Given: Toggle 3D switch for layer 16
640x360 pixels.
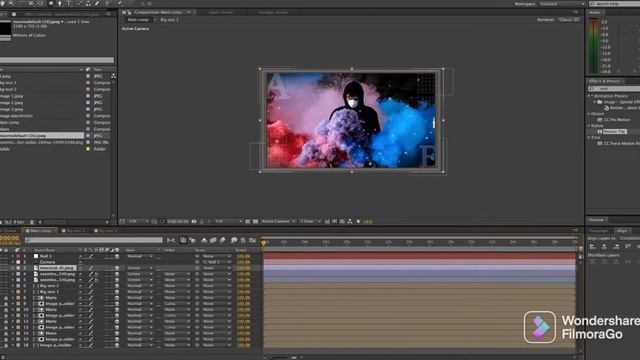Looking at the screenshot, I should (x=117, y=345).
